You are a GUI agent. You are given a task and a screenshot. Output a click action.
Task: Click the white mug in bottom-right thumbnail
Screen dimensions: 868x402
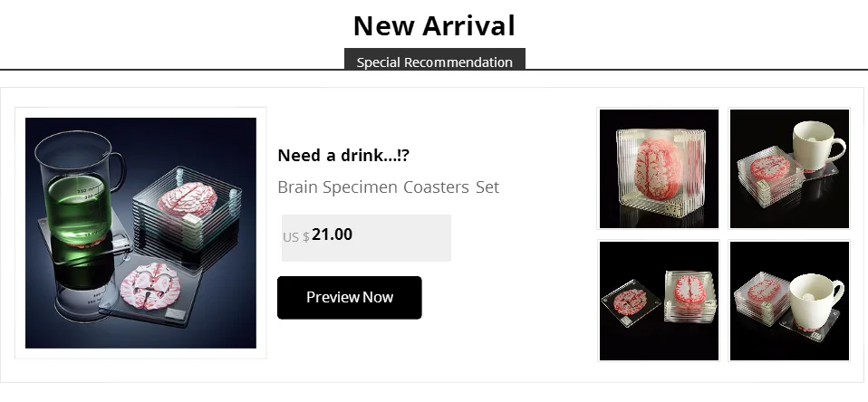pos(816,300)
